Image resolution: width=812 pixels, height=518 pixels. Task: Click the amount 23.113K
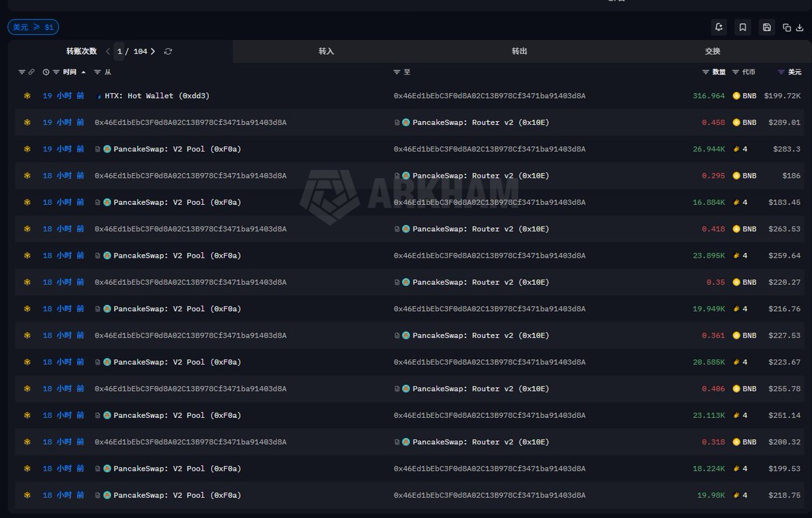click(x=708, y=416)
